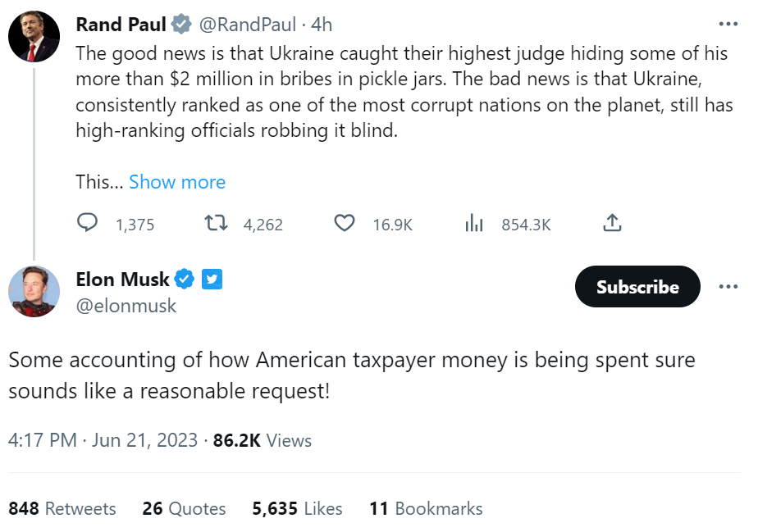
Task: Like Rand Paul's tweet with the heart icon
Action: click(x=345, y=223)
